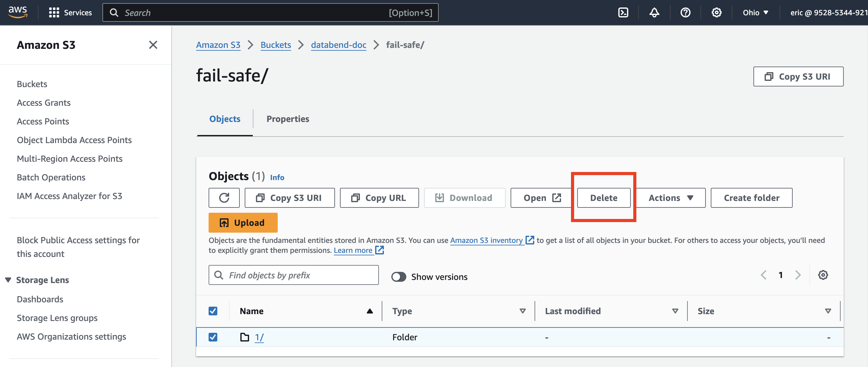Open Multi-Region Access Points

click(70, 159)
